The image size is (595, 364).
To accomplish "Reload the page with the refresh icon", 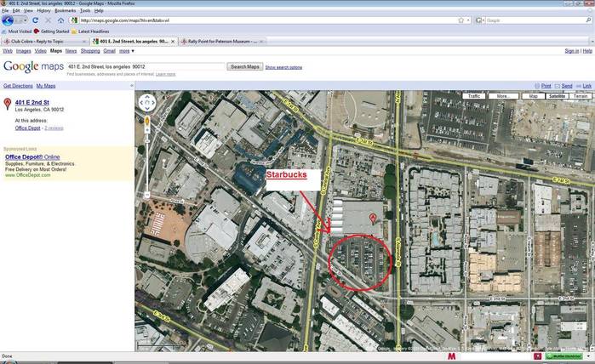I will [37, 20].
